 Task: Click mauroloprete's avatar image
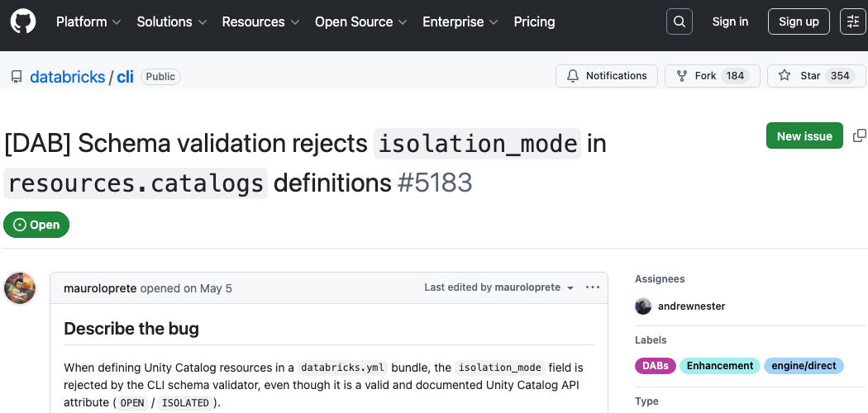click(x=20, y=288)
